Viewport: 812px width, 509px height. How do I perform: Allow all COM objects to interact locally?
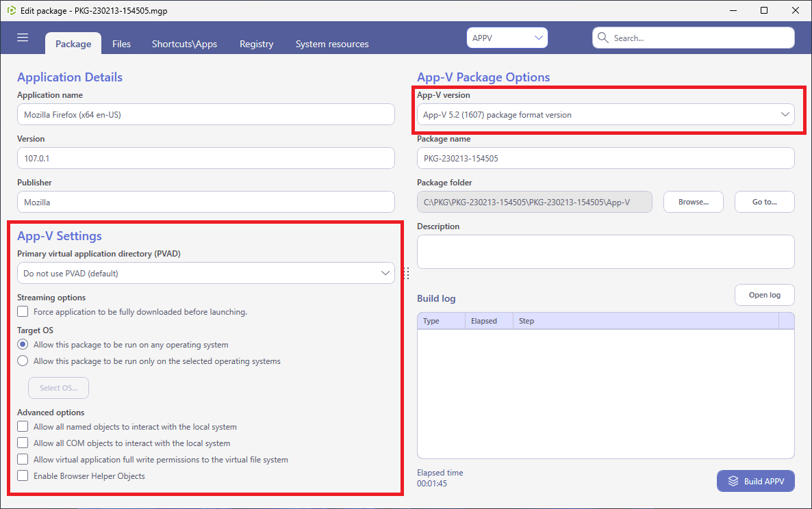(x=23, y=443)
